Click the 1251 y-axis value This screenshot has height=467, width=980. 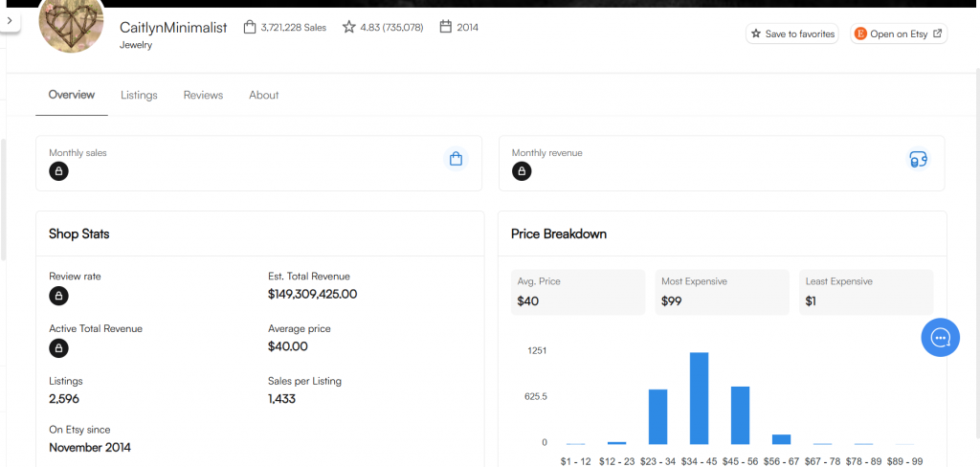coord(538,350)
